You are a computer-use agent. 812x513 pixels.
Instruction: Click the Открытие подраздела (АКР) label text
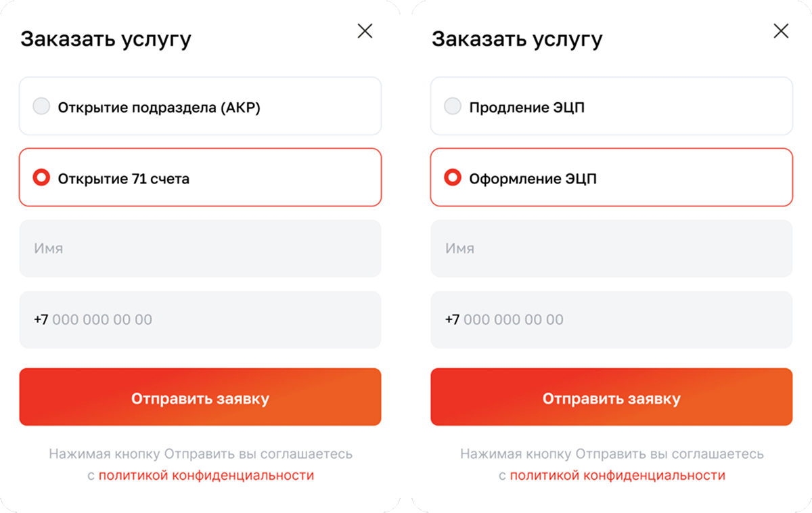[x=159, y=107]
